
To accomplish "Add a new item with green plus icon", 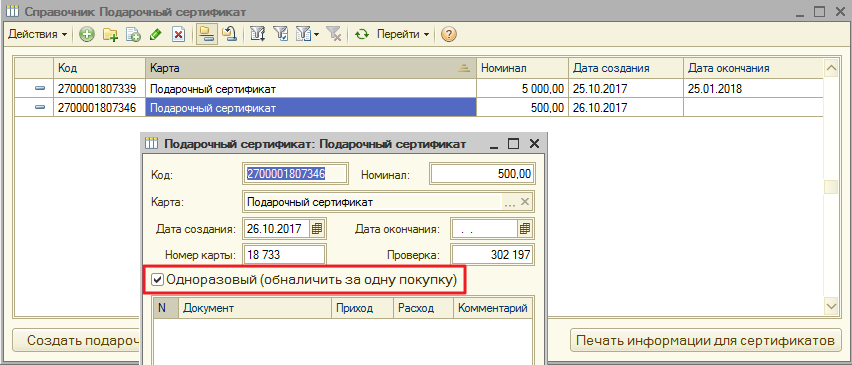I will tap(86, 35).
